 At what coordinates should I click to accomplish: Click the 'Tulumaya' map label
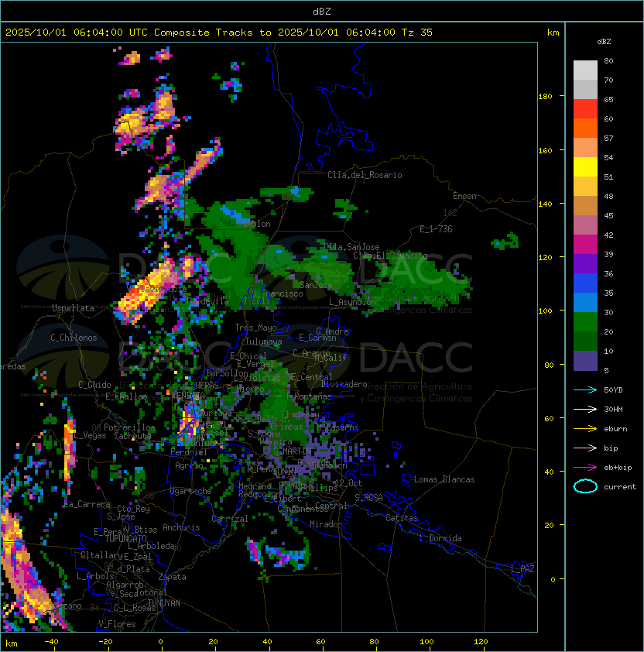(264, 341)
